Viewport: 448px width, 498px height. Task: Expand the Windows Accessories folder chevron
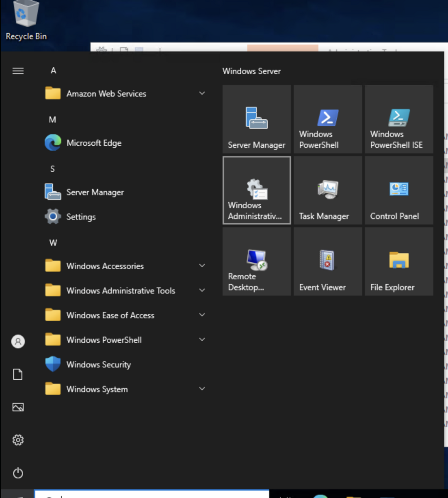click(x=202, y=266)
